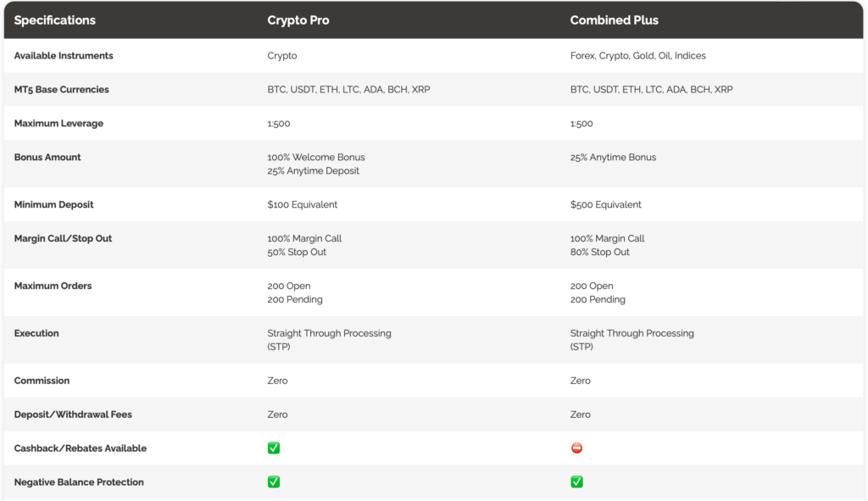
Task: Click the Maximum Leverage row label
Action: click(x=58, y=124)
